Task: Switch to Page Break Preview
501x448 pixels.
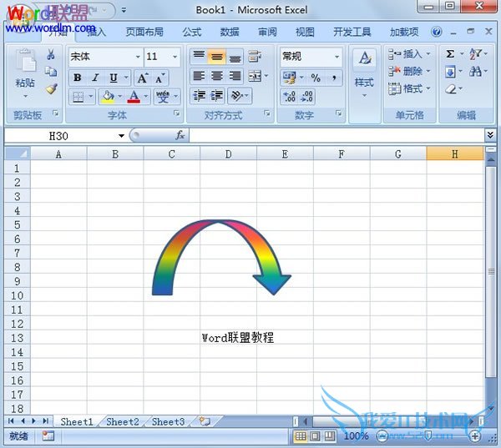Action: coord(330,435)
